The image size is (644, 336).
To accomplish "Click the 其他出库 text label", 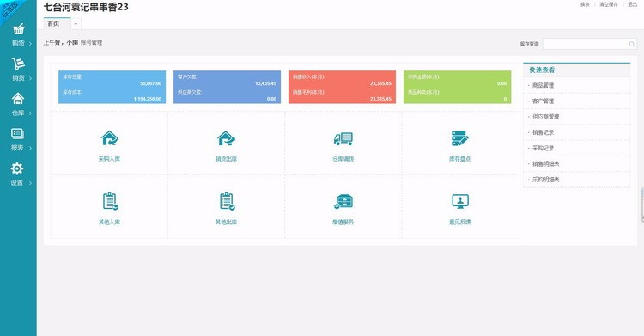I will 227,222.
